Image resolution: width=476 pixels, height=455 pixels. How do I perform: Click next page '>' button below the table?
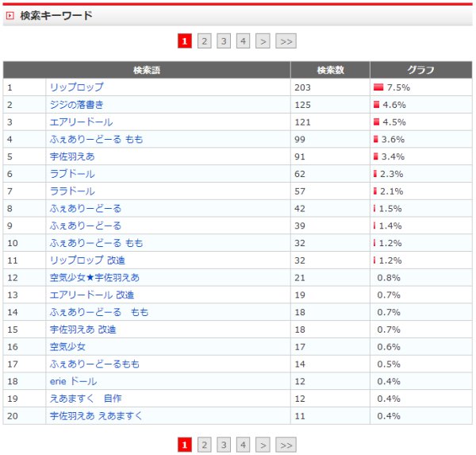(x=263, y=445)
